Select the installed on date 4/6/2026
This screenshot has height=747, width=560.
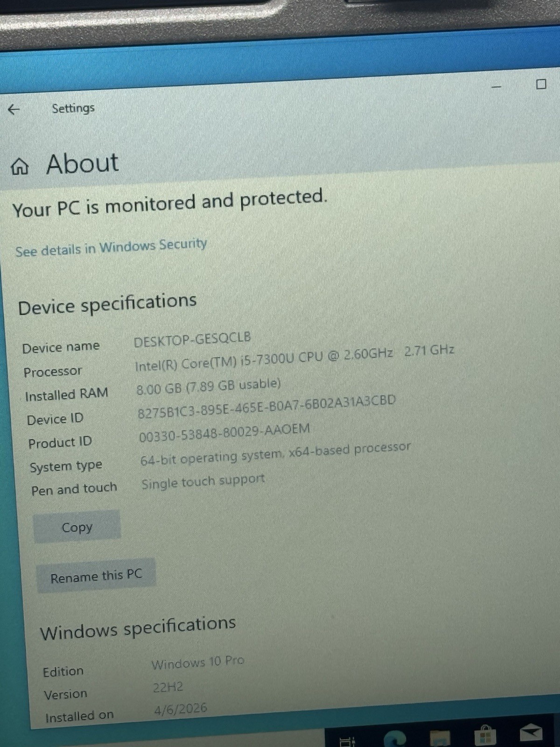(181, 709)
